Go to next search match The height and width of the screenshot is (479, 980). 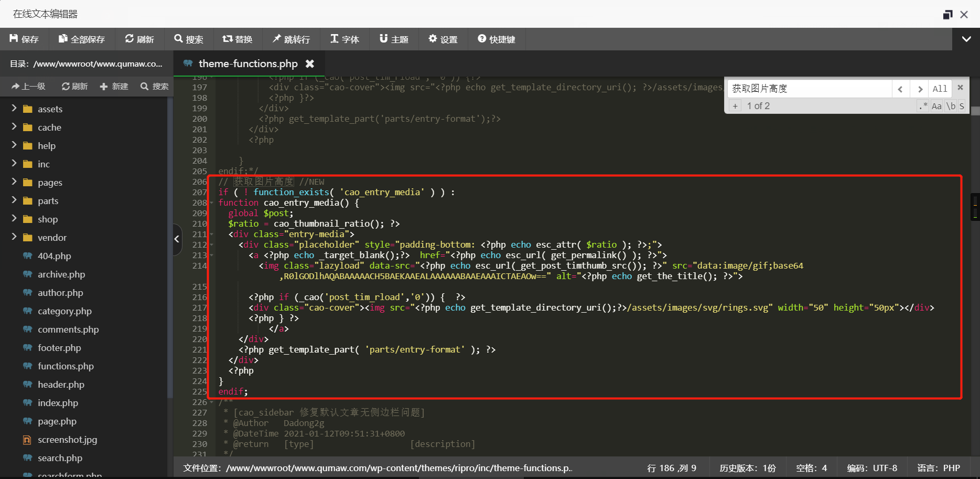pyautogui.click(x=920, y=89)
